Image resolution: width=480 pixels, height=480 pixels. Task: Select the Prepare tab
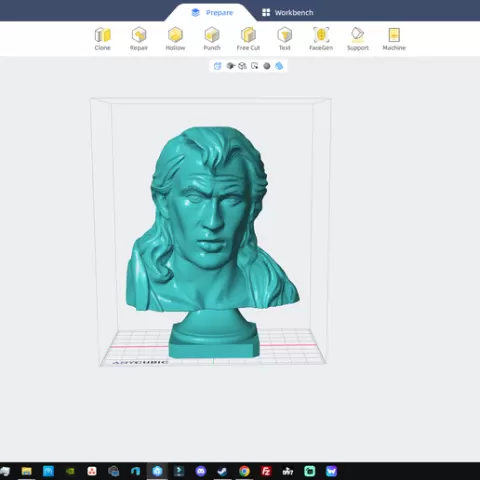point(212,13)
